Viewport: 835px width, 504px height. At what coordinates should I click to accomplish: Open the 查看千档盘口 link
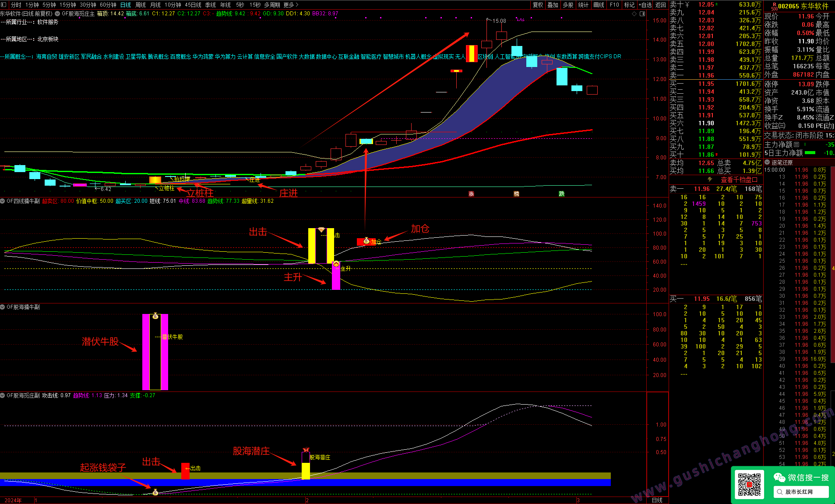739,180
